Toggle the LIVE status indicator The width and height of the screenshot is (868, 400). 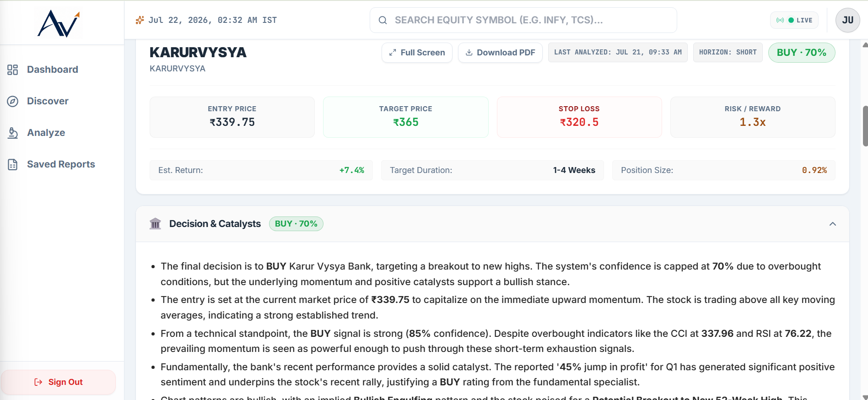coord(794,20)
